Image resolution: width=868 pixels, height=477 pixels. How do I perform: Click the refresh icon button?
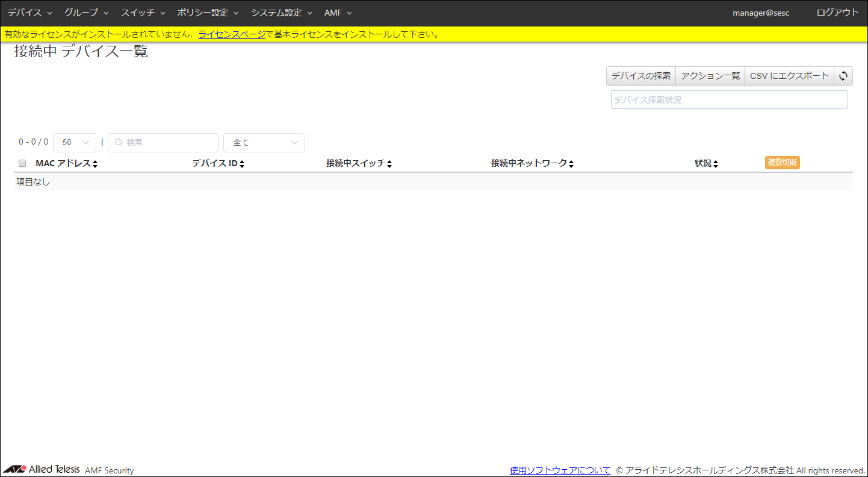tap(843, 76)
